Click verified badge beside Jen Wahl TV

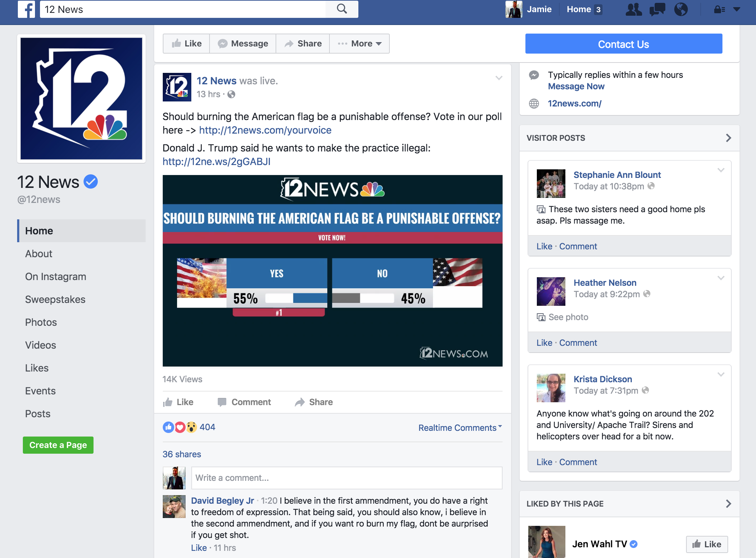634,544
